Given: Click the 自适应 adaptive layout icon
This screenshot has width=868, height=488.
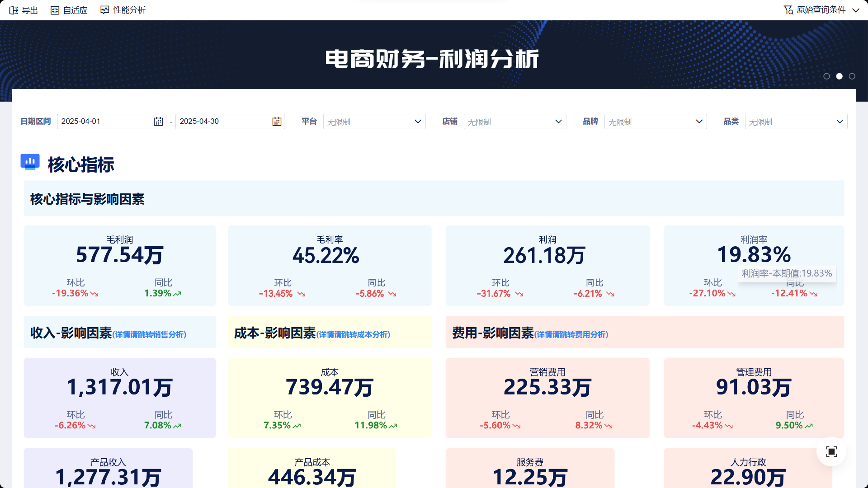Looking at the screenshot, I should tap(55, 10).
